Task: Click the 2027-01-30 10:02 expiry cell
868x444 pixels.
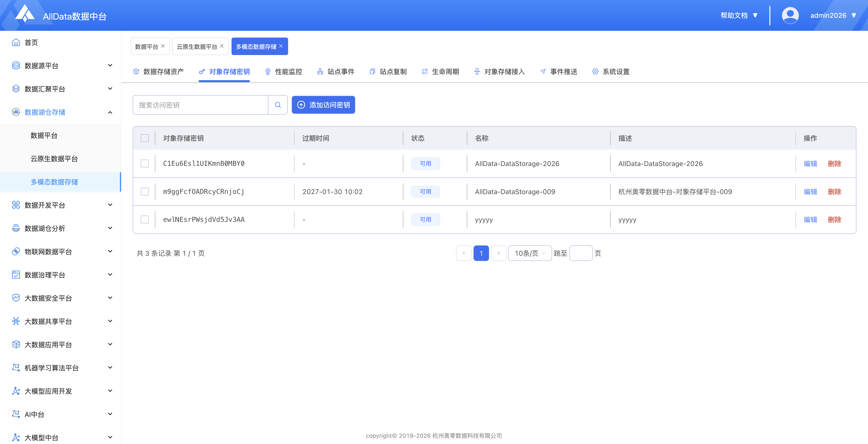Action: pyautogui.click(x=332, y=191)
